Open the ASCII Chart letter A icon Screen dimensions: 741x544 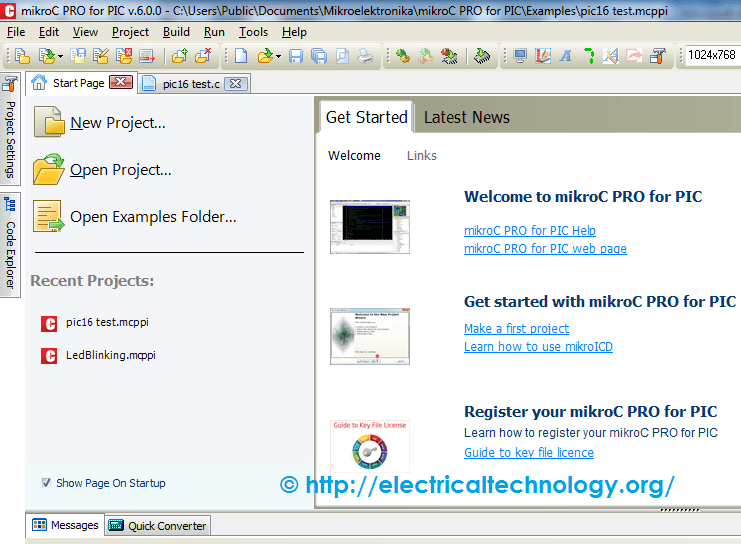(566, 56)
